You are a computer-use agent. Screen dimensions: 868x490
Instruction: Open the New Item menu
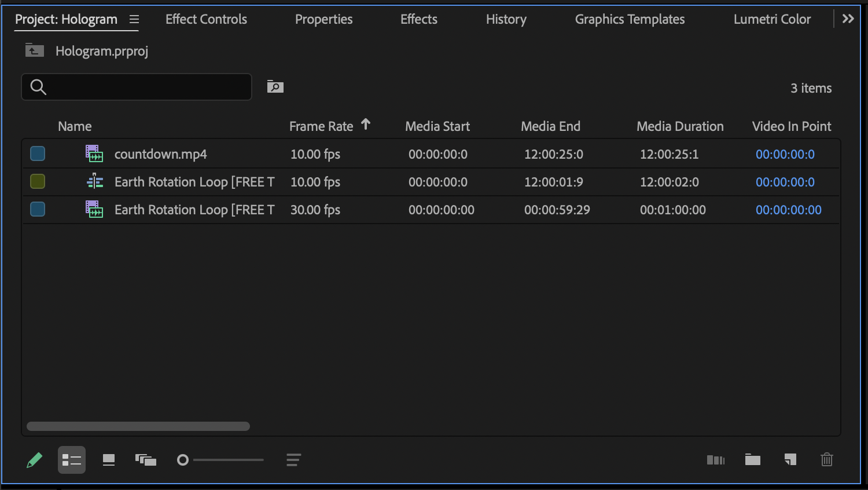pos(790,460)
